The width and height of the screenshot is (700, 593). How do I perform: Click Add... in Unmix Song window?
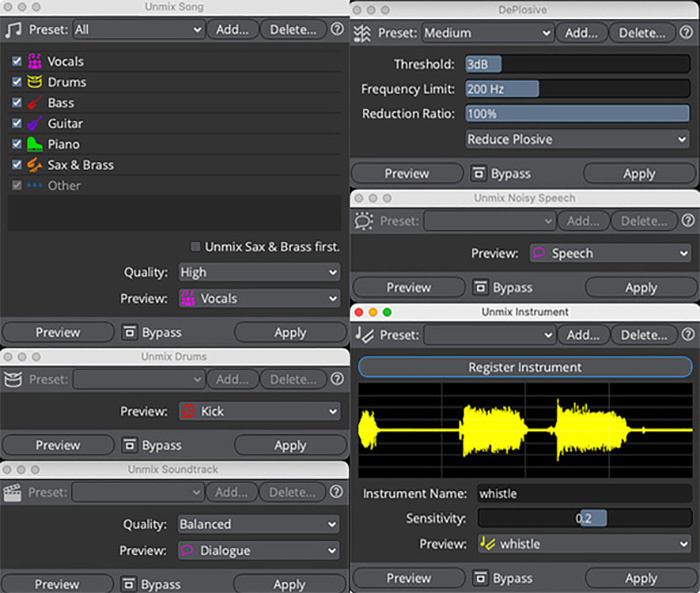tap(233, 30)
